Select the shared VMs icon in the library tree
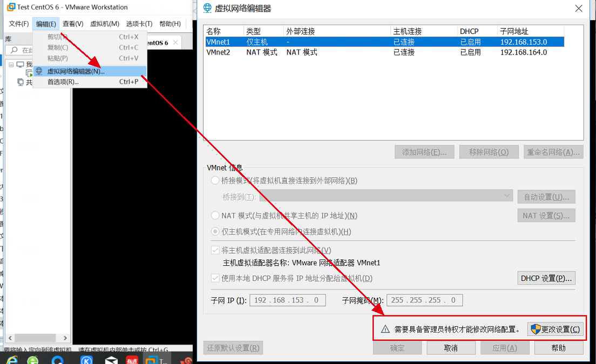The image size is (596, 364). (21, 82)
